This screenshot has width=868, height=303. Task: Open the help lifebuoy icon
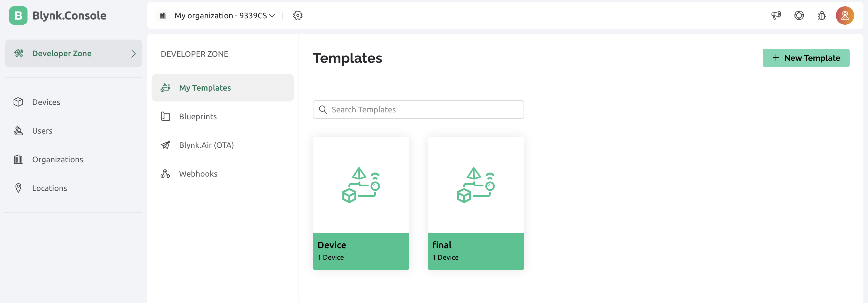799,15
